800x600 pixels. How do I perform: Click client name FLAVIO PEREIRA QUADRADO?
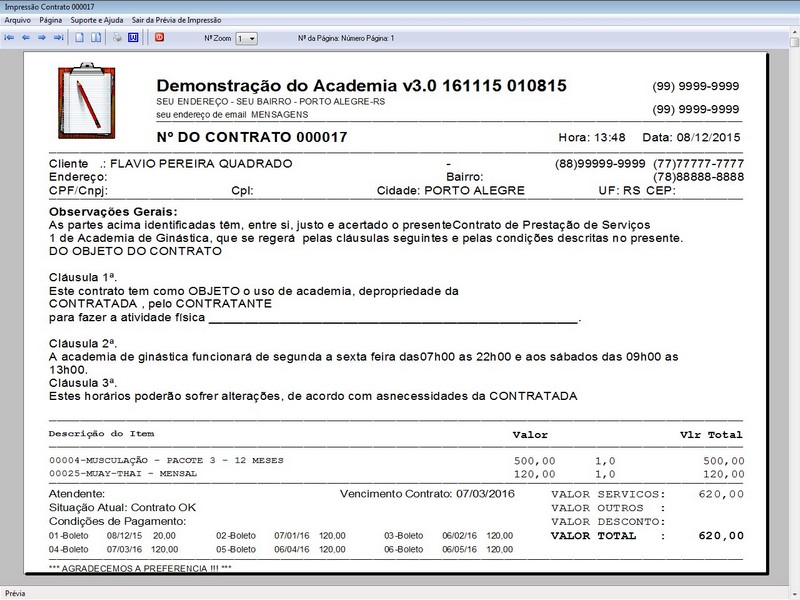tap(202, 164)
